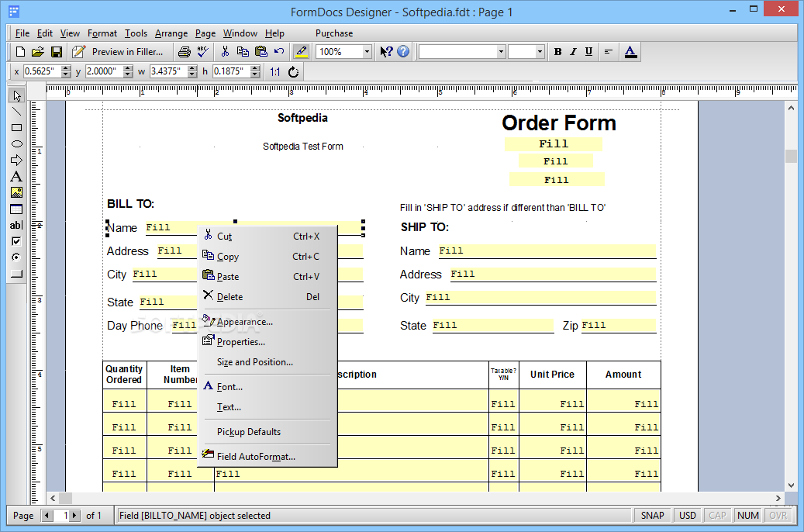The height and width of the screenshot is (532, 804).
Task: Open the Purchase menu item
Action: [x=334, y=33]
